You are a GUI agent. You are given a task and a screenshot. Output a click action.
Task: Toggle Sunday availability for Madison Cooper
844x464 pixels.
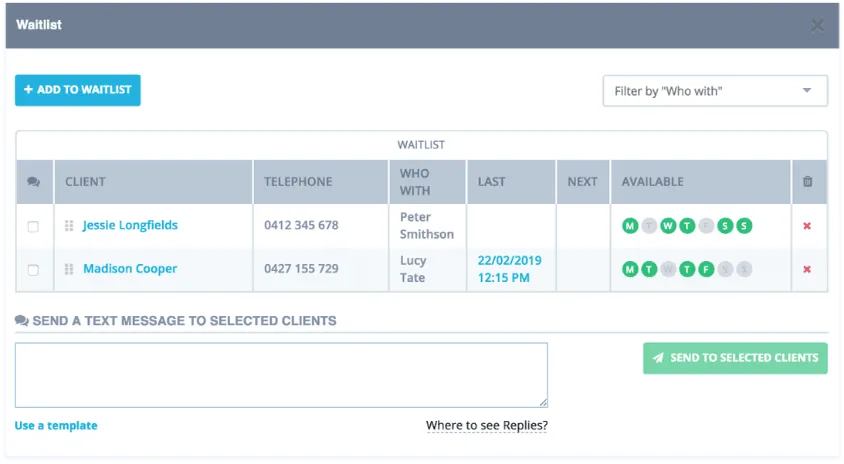coord(744,269)
